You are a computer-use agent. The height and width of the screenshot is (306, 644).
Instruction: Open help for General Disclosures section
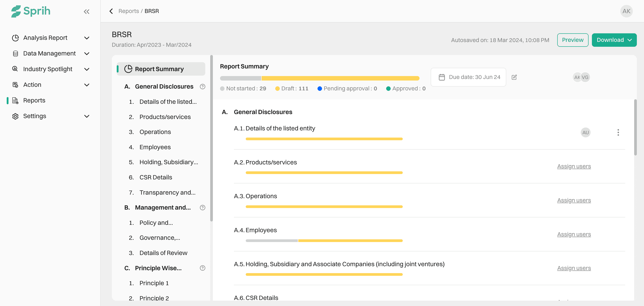click(x=203, y=87)
